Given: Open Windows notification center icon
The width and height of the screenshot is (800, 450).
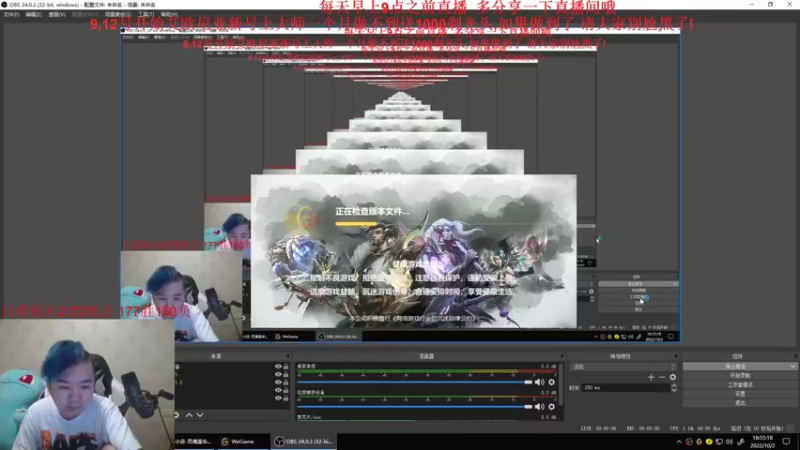Looking at the screenshot, I should point(786,442).
